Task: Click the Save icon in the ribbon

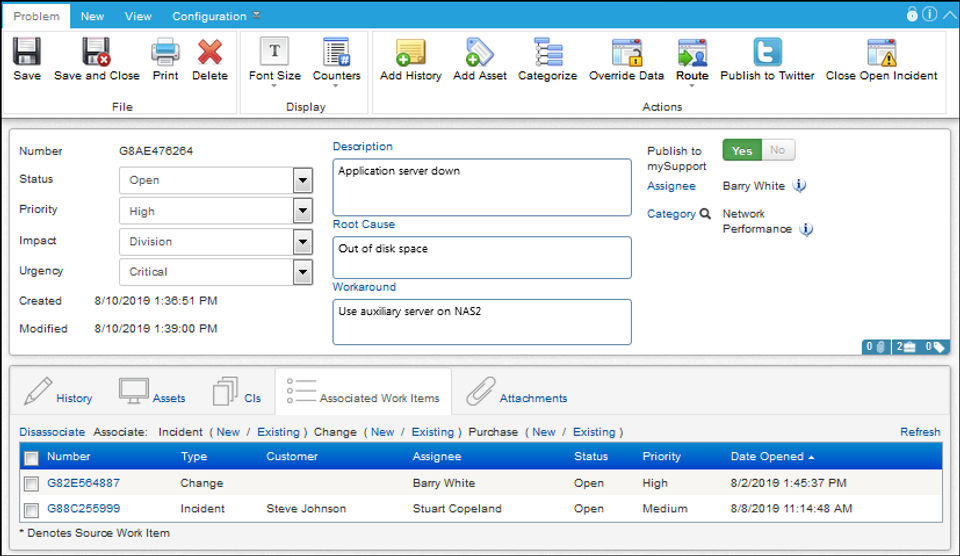Action: [x=27, y=52]
